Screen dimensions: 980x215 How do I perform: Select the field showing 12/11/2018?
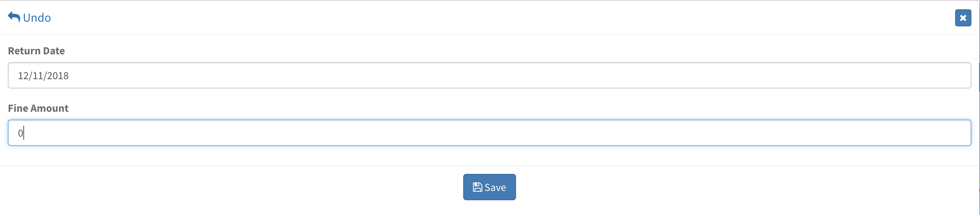489,75
